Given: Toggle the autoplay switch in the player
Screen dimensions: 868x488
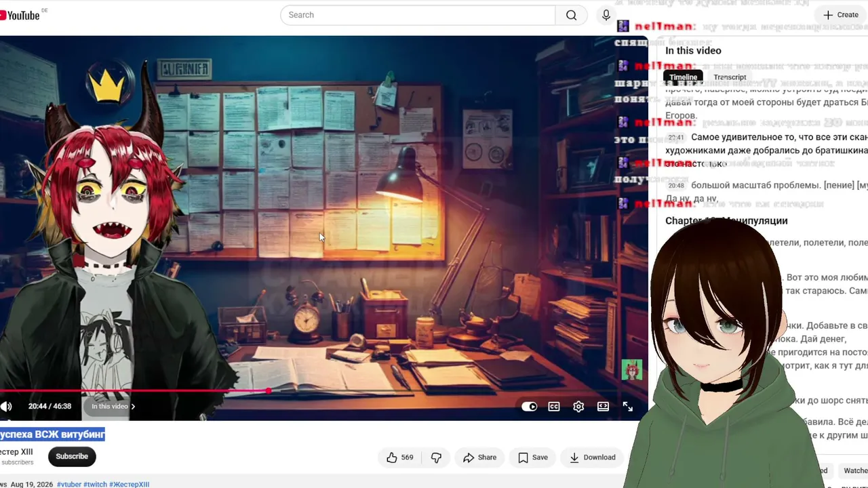Looking at the screenshot, I should click(x=530, y=407).
